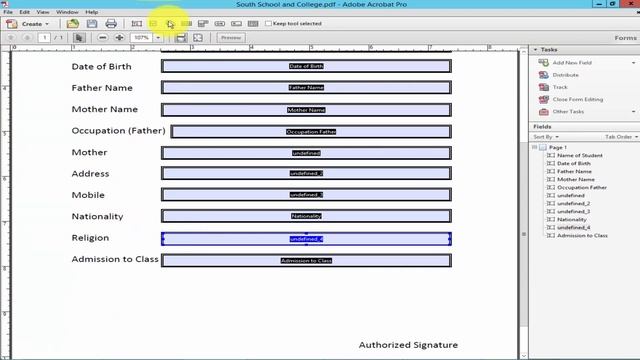Viewport: 640px width, 360px height.
Task: Enable Keep tool selected checkbox
Action: [x=268, y=24]
